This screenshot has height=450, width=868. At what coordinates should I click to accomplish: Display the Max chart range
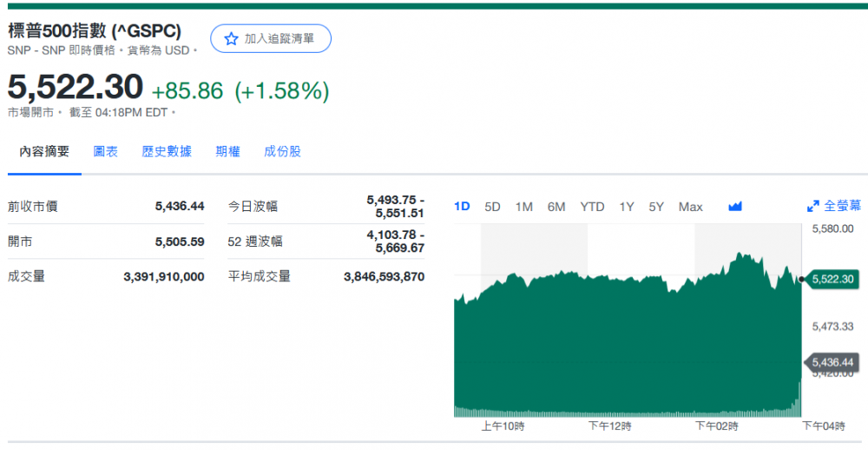pyautogui.click(x=690, y=207)
